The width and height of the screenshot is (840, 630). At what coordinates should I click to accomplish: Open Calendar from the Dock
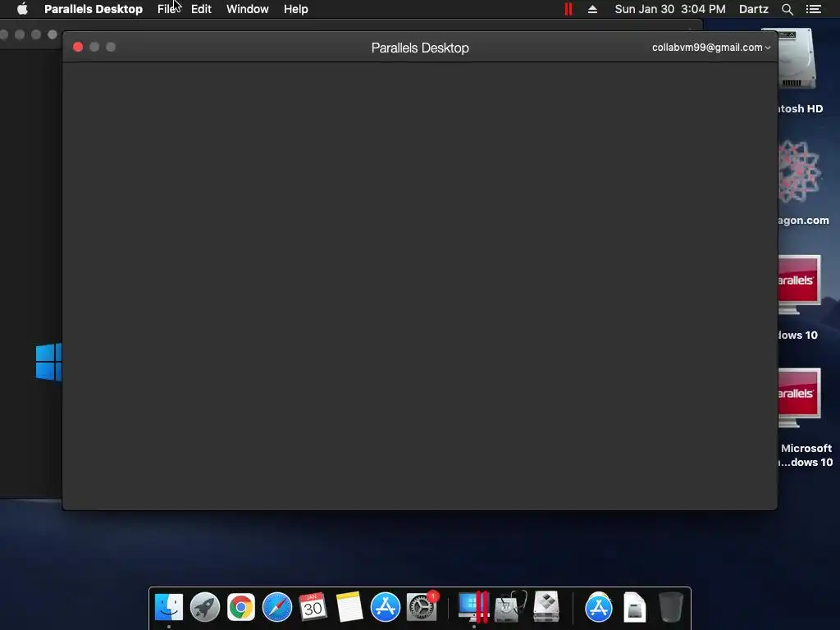[313, 607]
